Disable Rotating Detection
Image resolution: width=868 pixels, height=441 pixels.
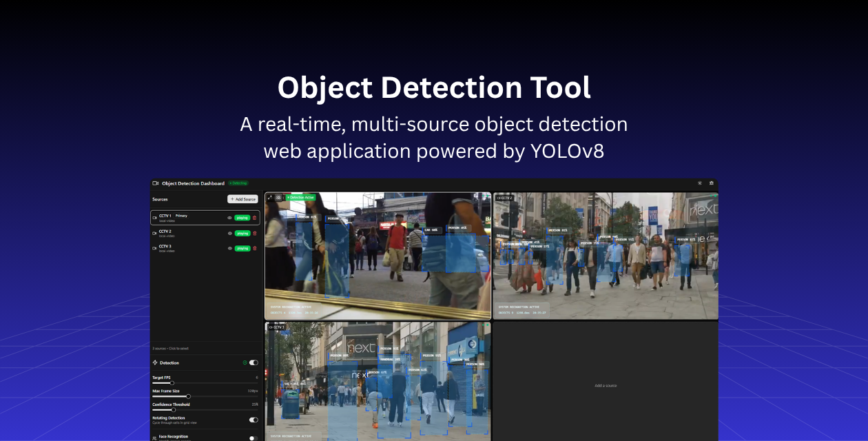(254, 419)
